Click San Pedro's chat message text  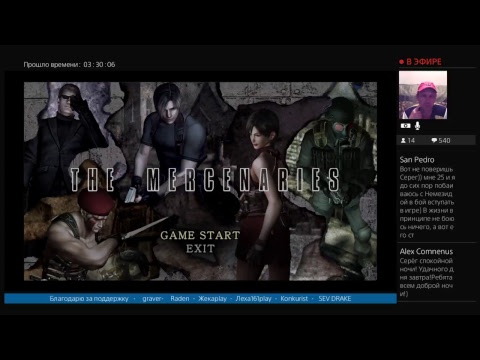click(x=427, y=202)
